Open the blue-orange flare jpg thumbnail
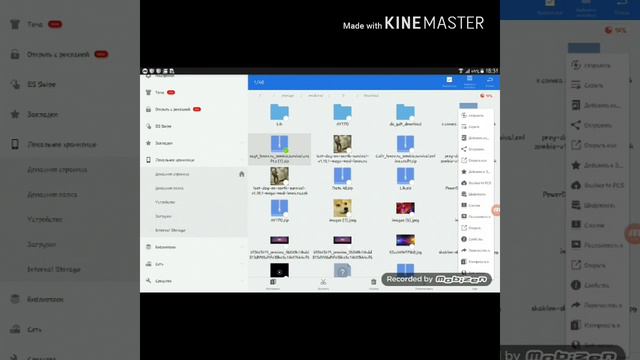The width and height of the screenshot is (640, 360). [x=405, y=240]
